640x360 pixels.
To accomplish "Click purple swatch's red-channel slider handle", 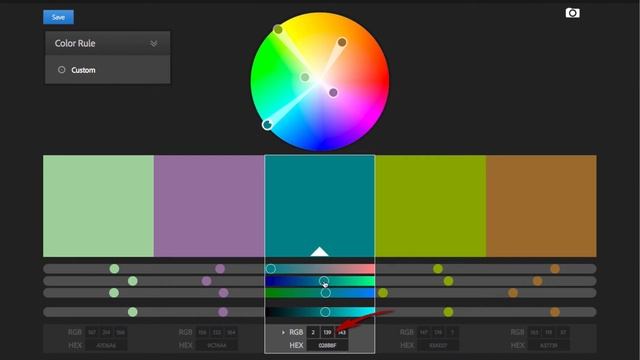I will pos(220,269).
